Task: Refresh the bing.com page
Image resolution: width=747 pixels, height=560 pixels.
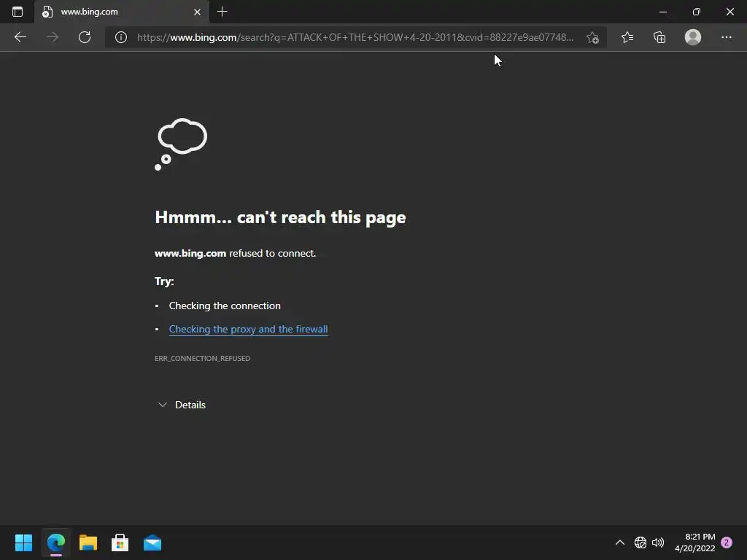Action: [x=85, y=37]
